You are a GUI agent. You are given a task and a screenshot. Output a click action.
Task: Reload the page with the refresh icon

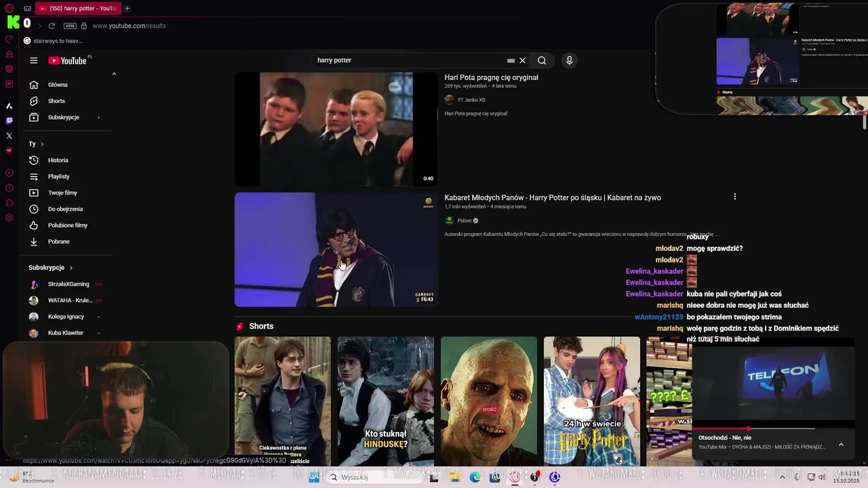[52, 26]
